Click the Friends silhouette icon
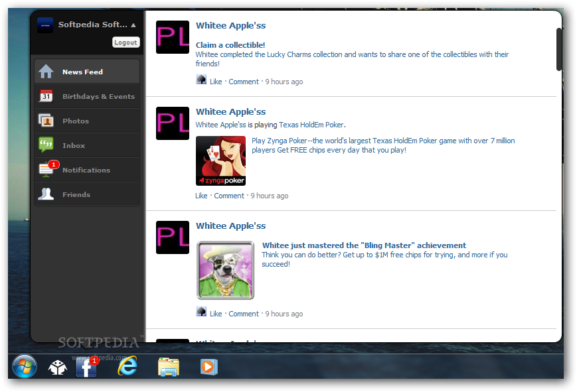 coord(46,194)
